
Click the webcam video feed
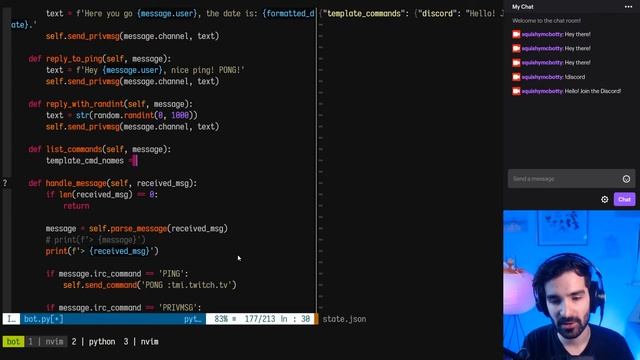[x=571, y=285]
